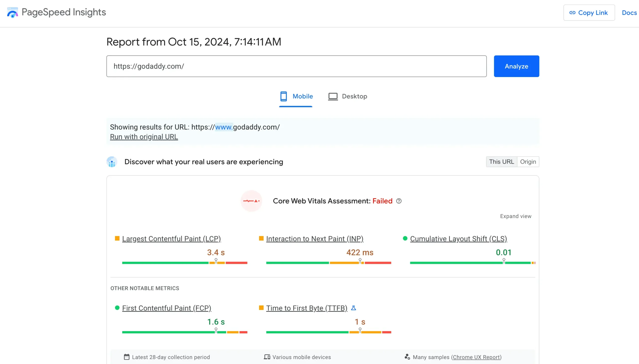This screenshot has width=639, height=364.
Task: Click the real users experience icon
Action: click(x=112, y=162)
